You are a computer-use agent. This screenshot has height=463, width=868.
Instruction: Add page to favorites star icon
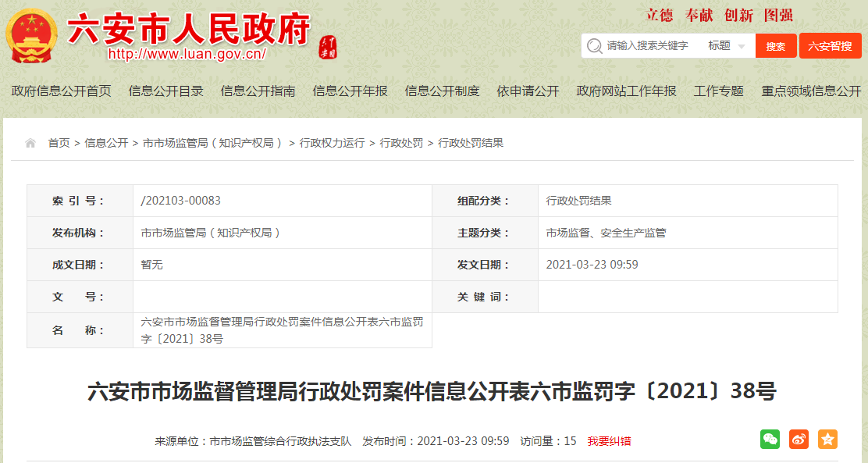tap(827, 439)
